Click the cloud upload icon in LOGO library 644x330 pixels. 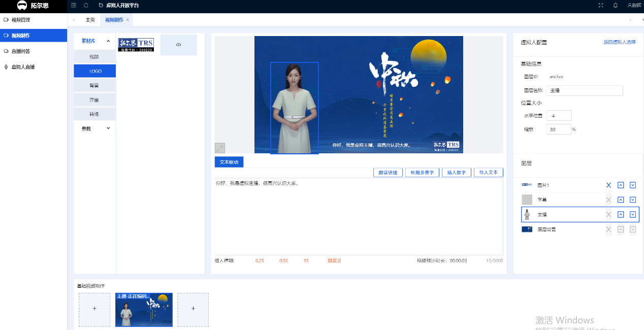click(178, 45)
